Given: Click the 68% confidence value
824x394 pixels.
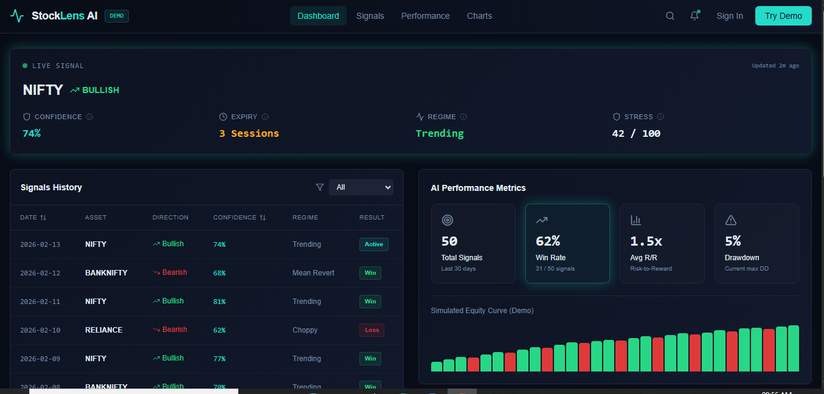Looking at the screenshot, I should (219, 273).
